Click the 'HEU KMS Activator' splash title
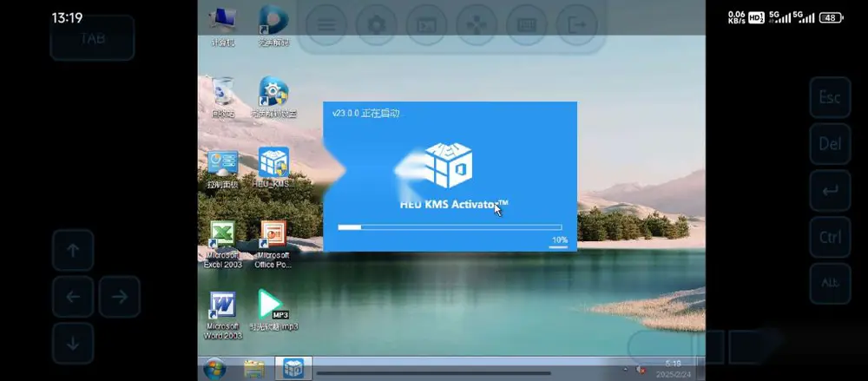868x381 pixels. (453, 204)
